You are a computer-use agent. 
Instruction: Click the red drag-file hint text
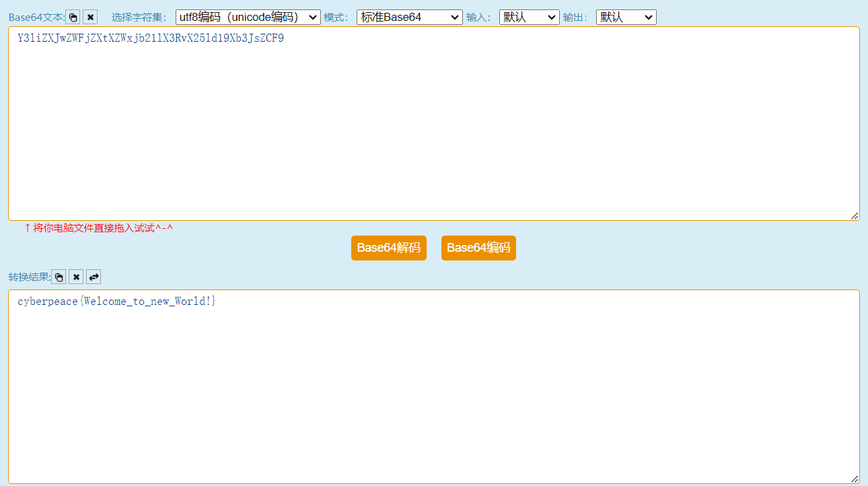coord(99,228)
